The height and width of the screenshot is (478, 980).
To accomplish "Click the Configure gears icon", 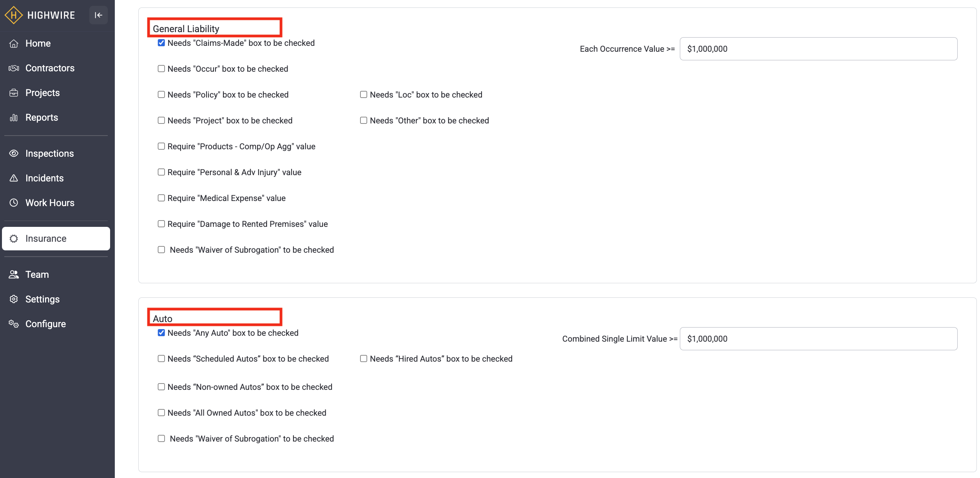I will click(x=14, y=324).
